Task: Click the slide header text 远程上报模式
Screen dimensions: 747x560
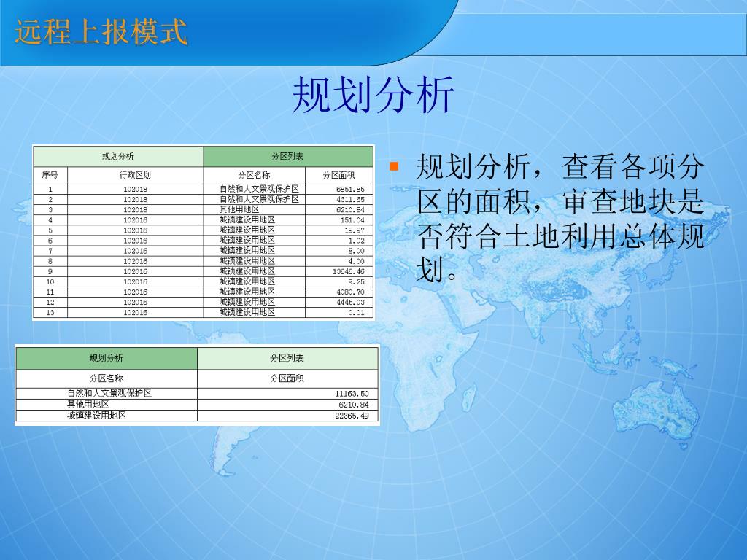Action: [x=101, y=32]
